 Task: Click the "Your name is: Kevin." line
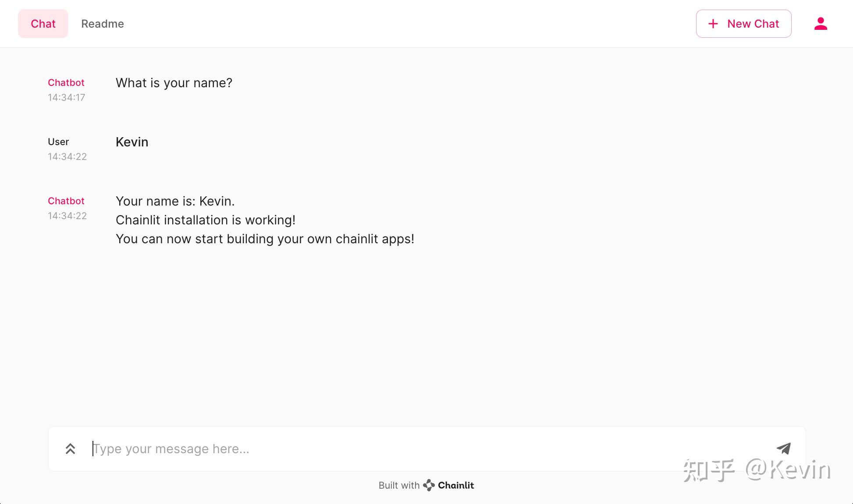pyautogui.click(x=175, y=201)
